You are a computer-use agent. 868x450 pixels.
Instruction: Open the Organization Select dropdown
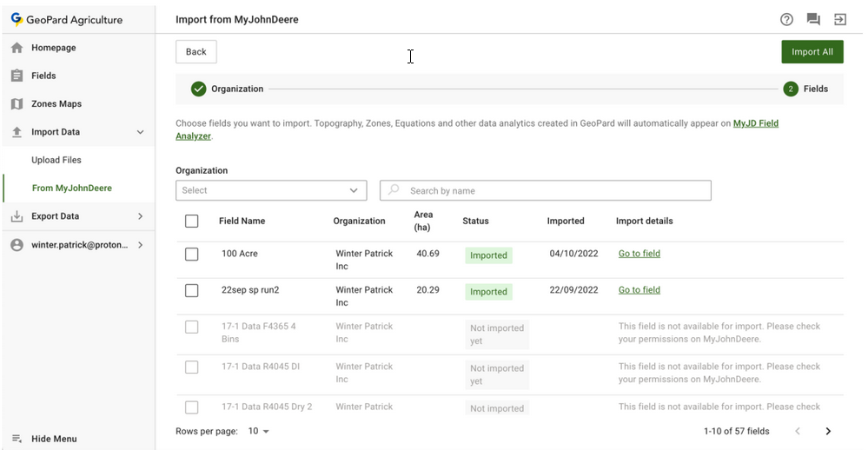coord(271,190)
